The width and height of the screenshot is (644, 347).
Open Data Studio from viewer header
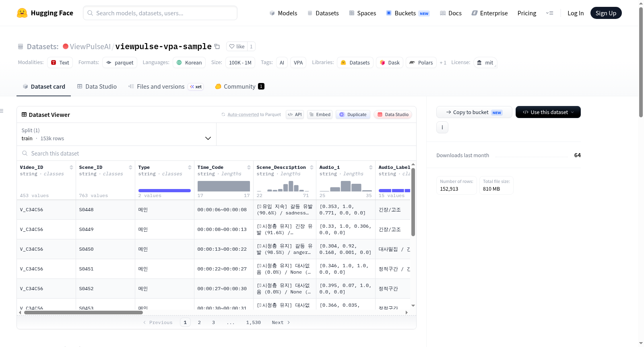point(393,114)
